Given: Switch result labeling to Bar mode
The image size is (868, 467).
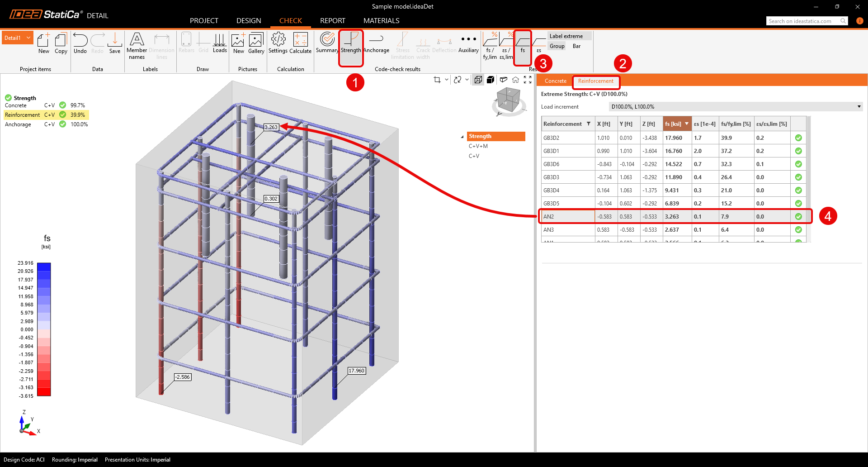Looking at the screenshot, I should [576, 46].
